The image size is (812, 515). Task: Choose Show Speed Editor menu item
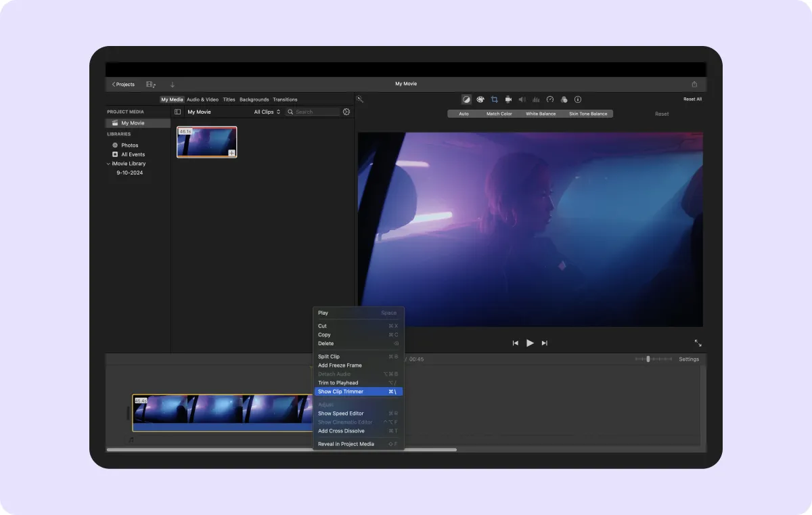coord(359,413)
